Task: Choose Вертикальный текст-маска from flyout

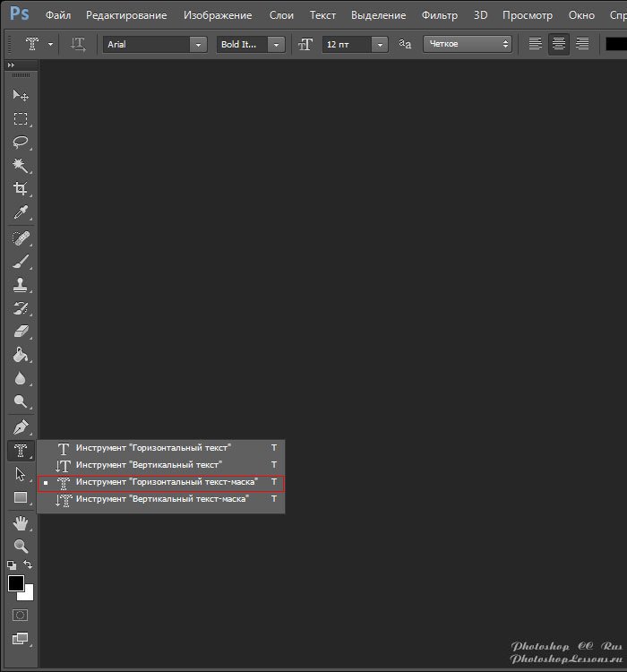Action: click(162, 499)
